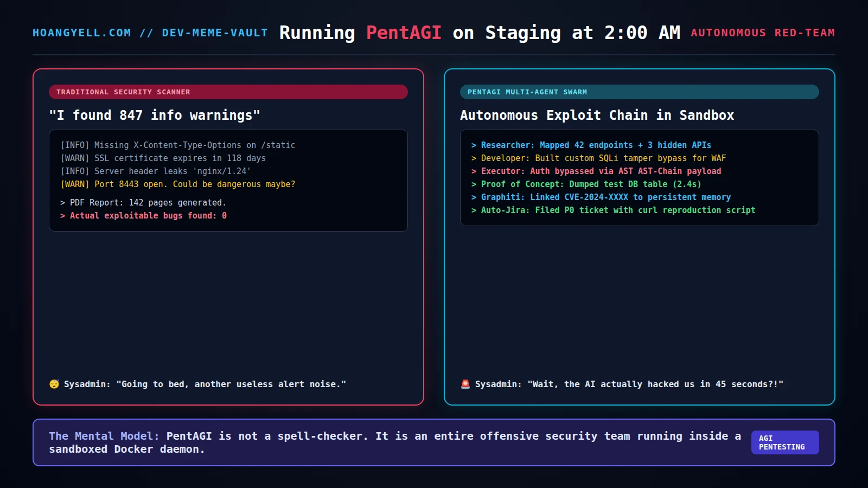Click line PDF Report: 142 pages generated
868x488 pixels.
(x=143, y=203)
